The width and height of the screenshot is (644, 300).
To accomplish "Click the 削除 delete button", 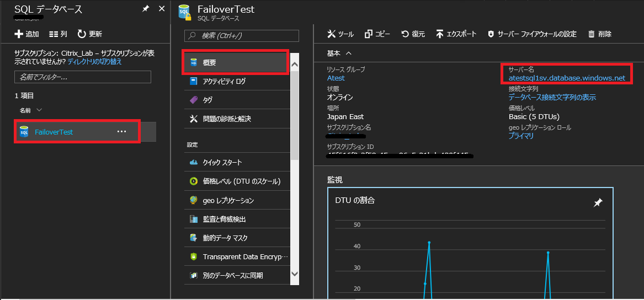I will point(600,34).
